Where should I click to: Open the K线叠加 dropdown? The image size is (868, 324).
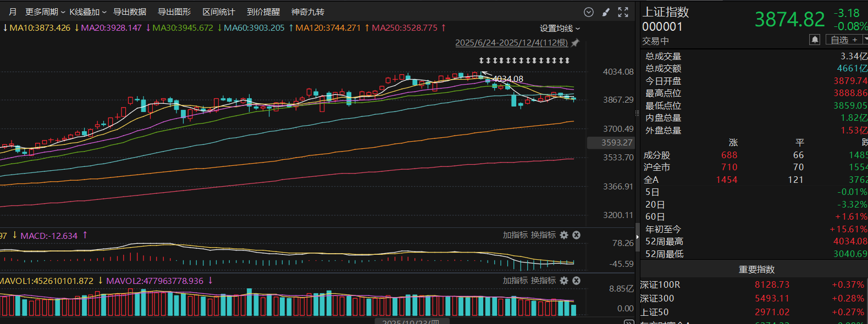pyautogui.click(x=88, y=12)
